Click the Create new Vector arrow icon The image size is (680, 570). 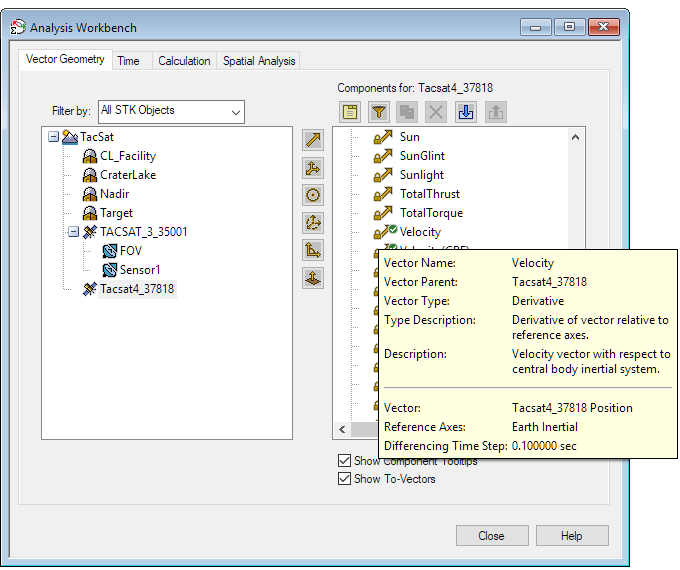(313, 140)
